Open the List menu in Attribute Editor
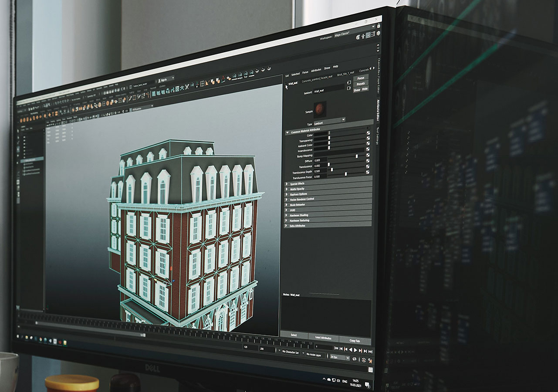 (287, 75)
